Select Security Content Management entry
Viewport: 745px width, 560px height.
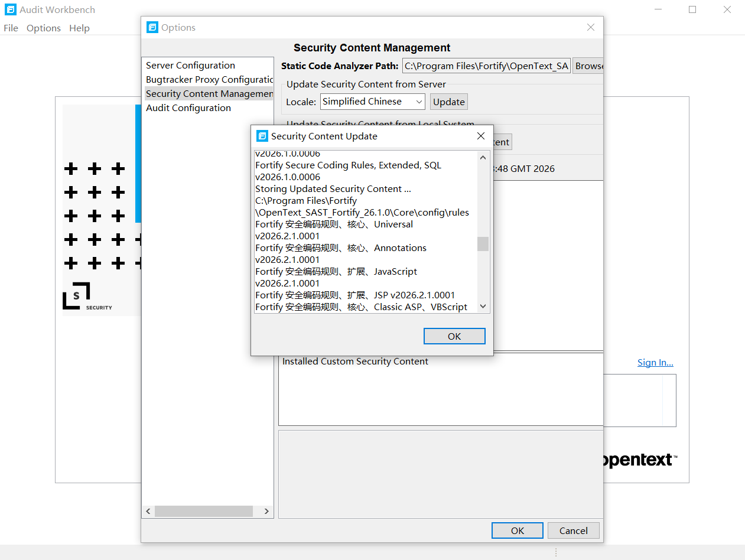209,94
